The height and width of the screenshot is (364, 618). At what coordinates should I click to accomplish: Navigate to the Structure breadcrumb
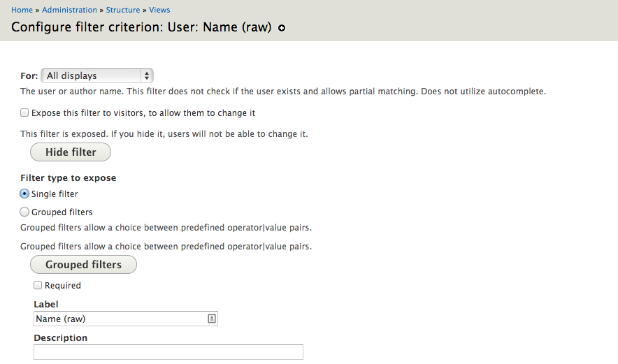click(x=123, y=10)
